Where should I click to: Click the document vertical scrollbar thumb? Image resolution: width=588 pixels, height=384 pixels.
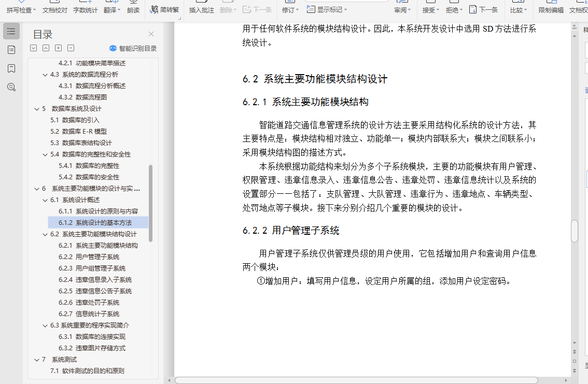click(x=575, y=231)
